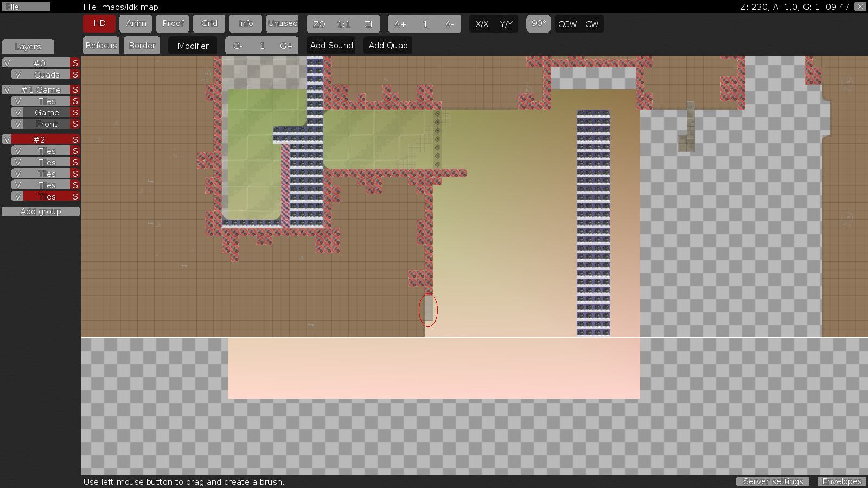The width and height of the screenshot is (868, 488).
Task: Flip the brush on the Y axis
Action: 506,24
